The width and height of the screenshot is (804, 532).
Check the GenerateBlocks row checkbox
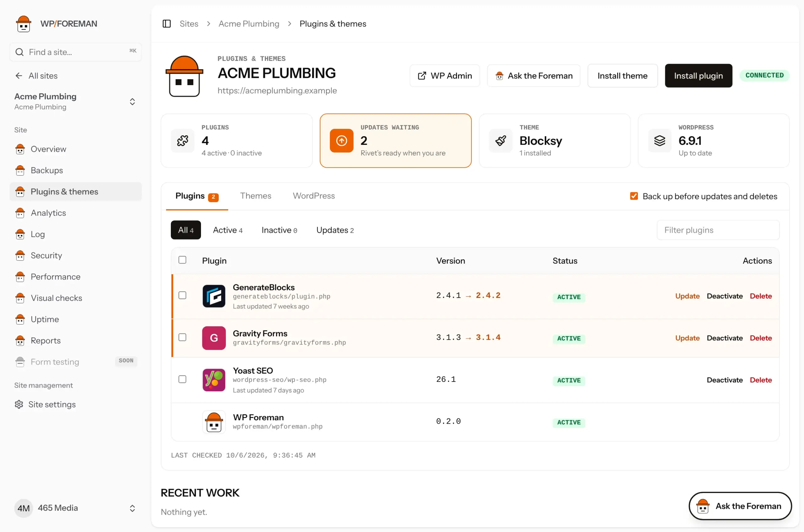coord(182,295)
